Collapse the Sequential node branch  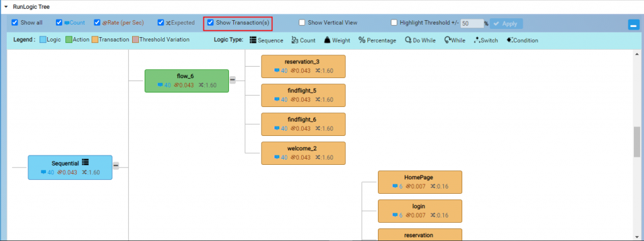coord(116,165)
